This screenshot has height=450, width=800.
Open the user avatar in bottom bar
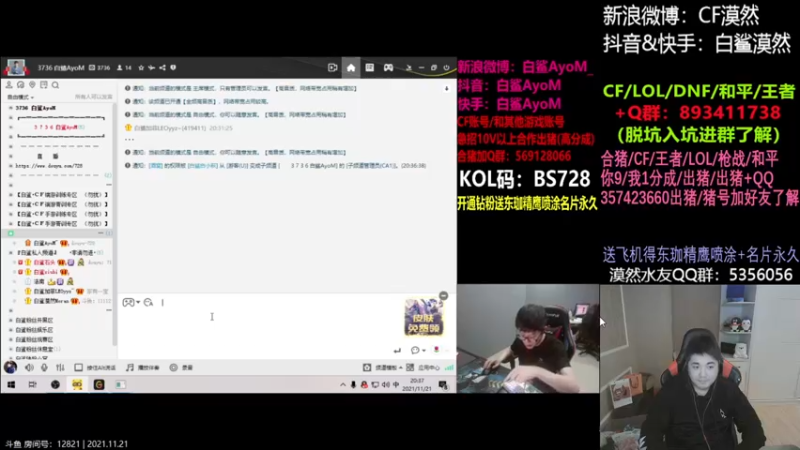10,367
